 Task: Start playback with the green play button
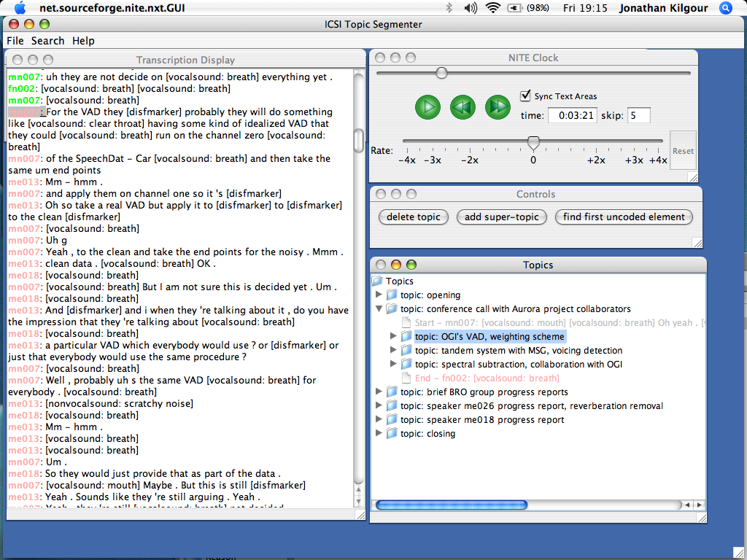click(x=427, y=106)
